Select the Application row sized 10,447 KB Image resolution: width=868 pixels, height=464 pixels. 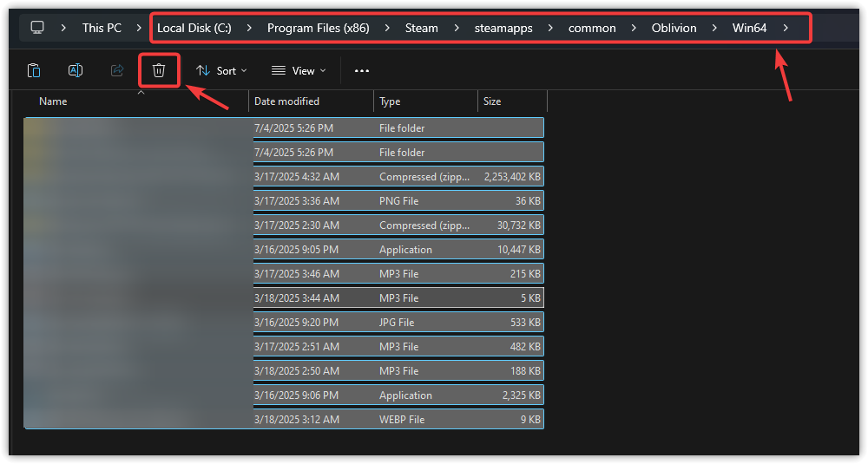coord(284,250)
